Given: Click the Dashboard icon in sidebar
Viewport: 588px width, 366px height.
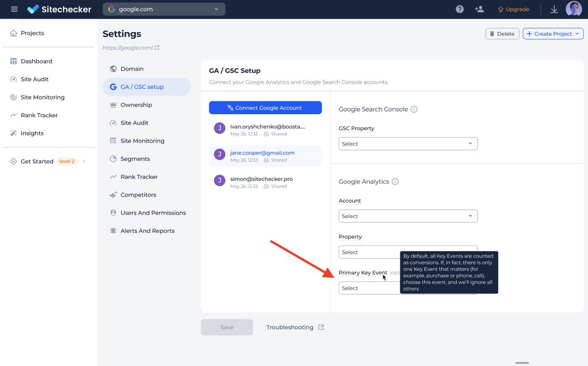Looking at the screenshot, I should pos(14,61).
